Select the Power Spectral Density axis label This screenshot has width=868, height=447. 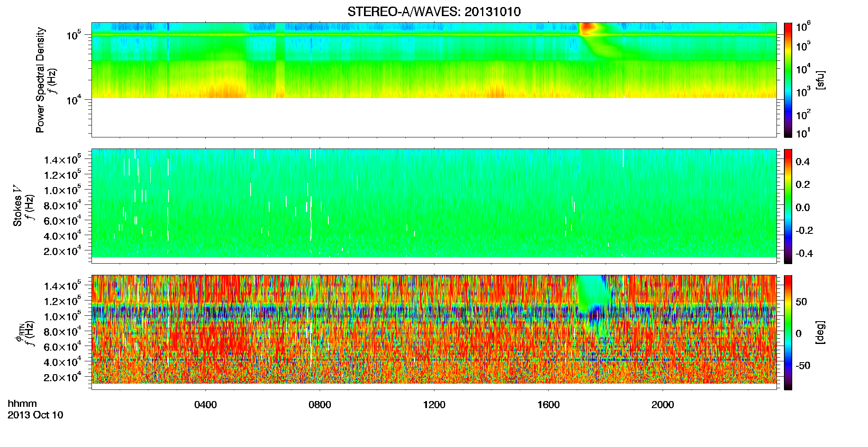pos(40,80)
